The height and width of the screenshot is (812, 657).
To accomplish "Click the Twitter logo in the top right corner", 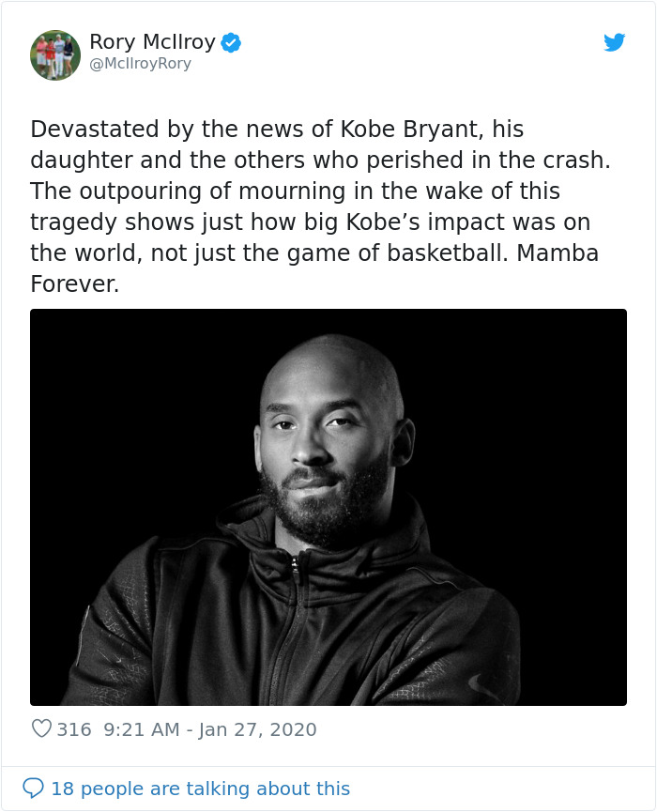I will click(x=615, y=42).
